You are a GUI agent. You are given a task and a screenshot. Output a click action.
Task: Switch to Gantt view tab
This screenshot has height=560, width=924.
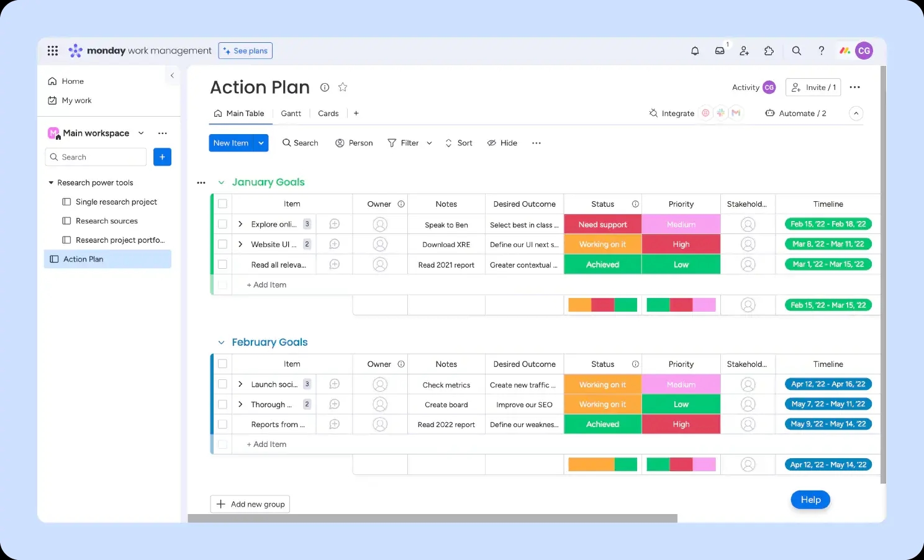click(291, 114)
